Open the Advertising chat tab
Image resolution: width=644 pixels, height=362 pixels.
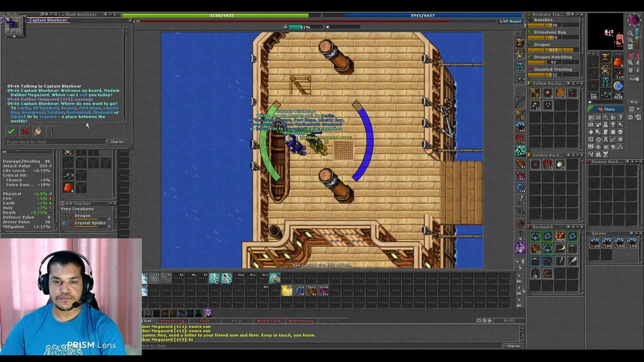pyautogui.click(x=300, y=321)
